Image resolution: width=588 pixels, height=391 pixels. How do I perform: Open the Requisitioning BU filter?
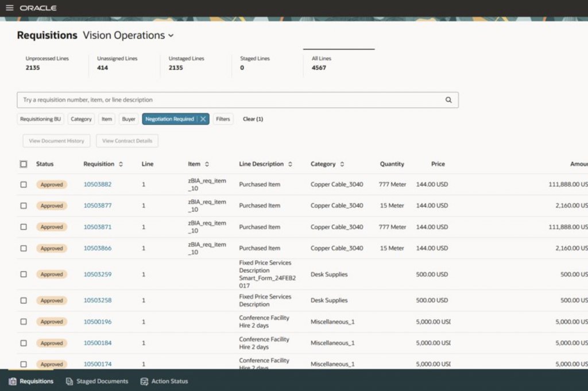coord(40,119)
